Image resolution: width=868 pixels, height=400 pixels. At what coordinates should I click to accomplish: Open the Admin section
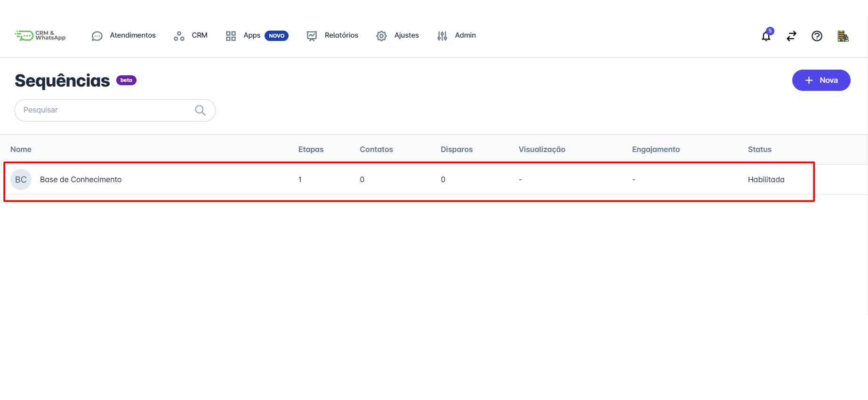(465, 35)
